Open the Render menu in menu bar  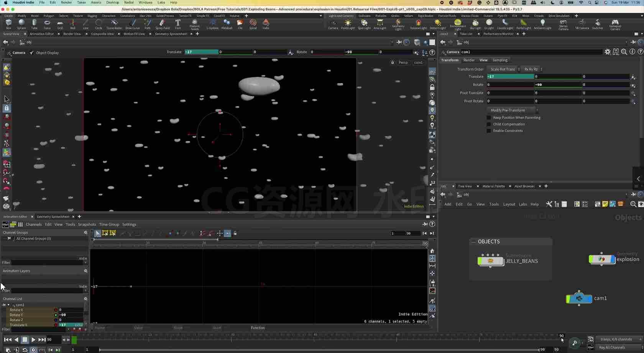(66, 2)
